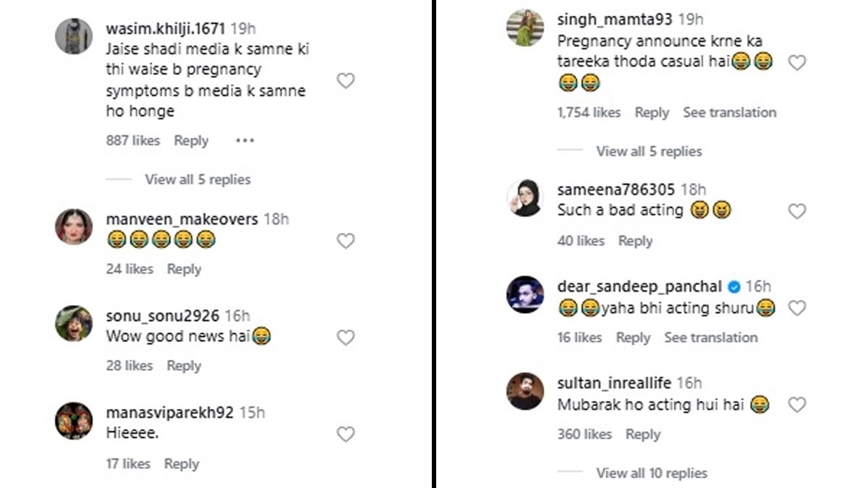See translation of singh_mamta93's comment
The height and width of the screenshot is (488, 868).
click(729, 113)
